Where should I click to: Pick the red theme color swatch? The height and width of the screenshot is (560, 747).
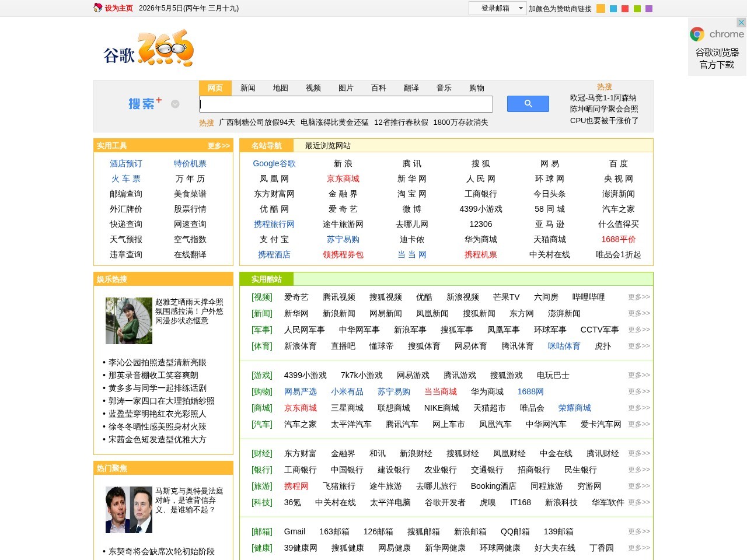tap(625, 9)
